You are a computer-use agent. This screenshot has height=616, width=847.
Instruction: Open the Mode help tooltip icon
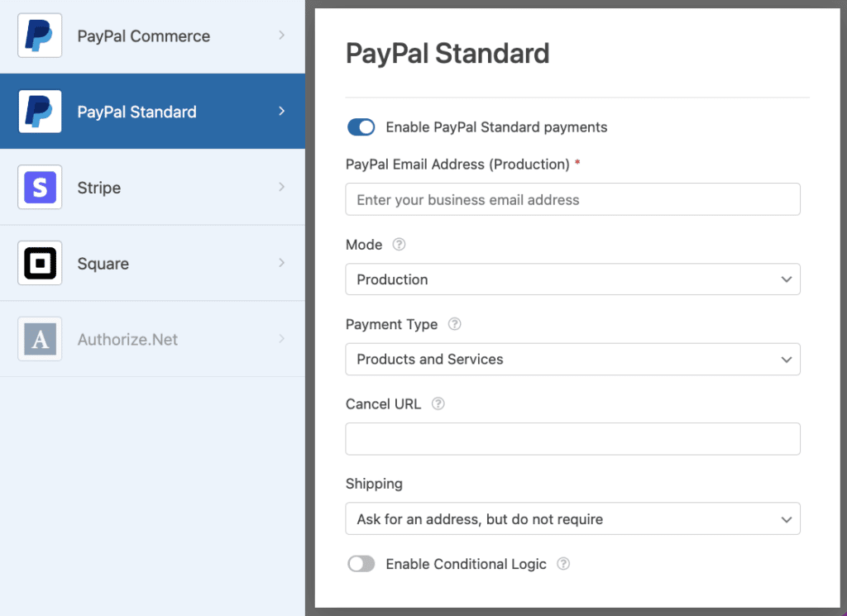pos(399,245)
